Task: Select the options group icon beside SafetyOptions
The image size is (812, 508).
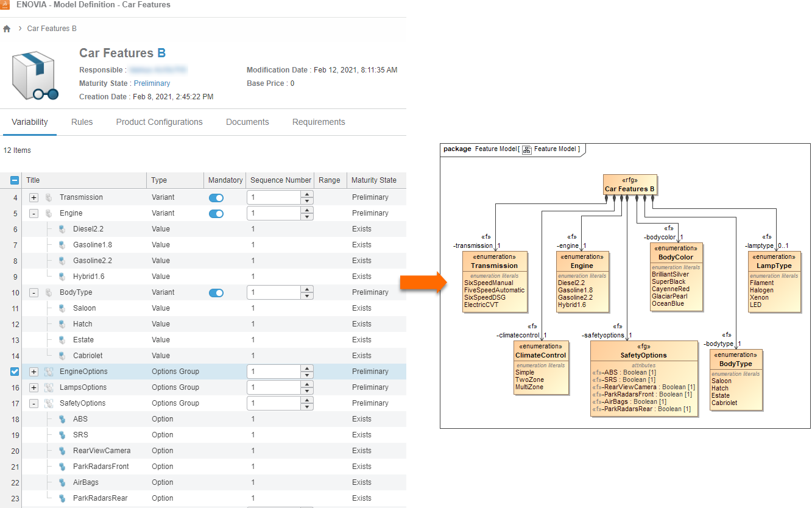Action: pyautogui.click(x=49, y=403)
